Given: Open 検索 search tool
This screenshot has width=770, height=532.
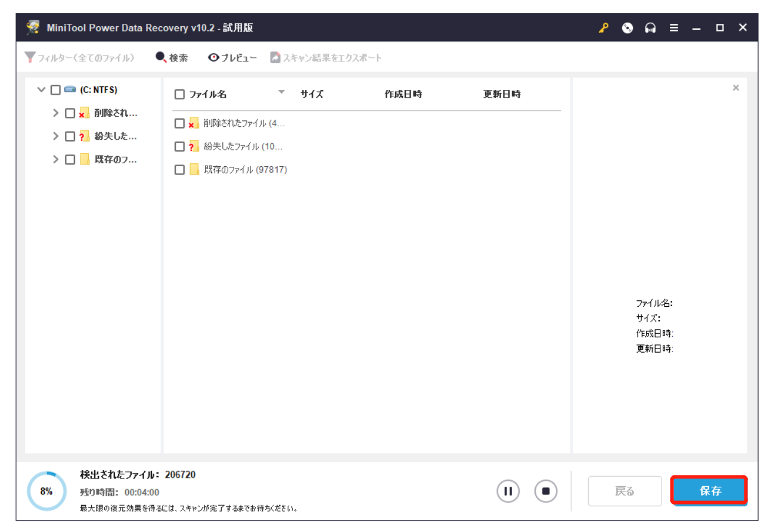Looking at the screenshot, I should pyautogui.click(x=172, y=58).
